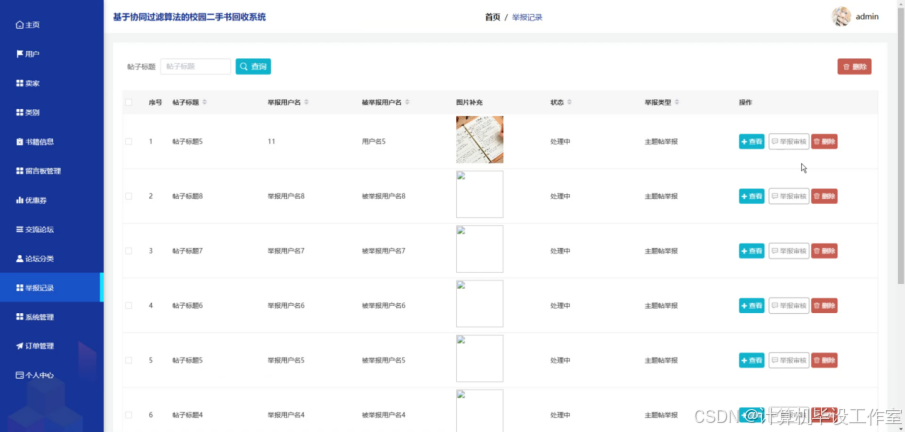Click 举报审核 for row 2

coord(789,196)
